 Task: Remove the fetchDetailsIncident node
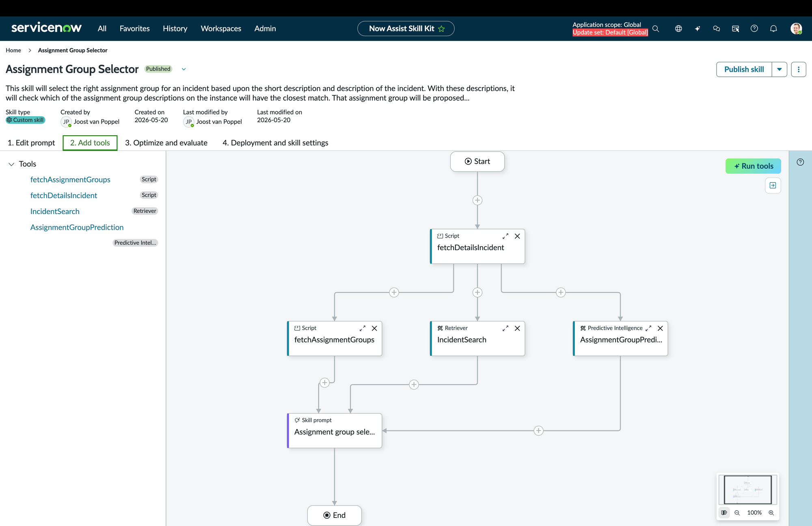pyautogui.click(x=517, y=236)
